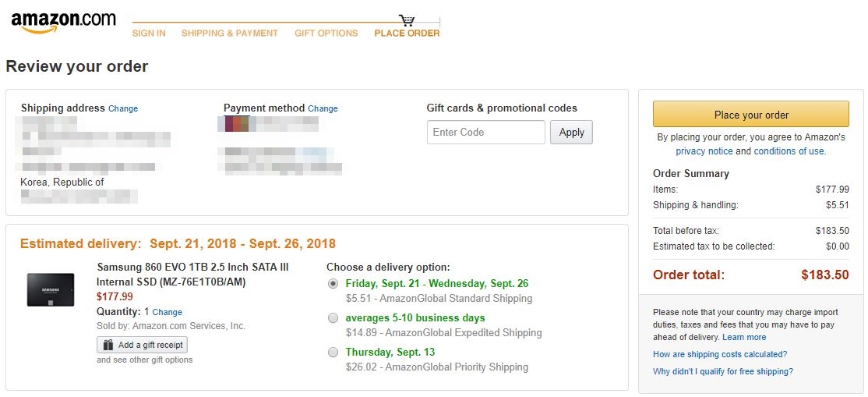The image size is (868, 397).
Task: Open the Shipping & Payment step
Action: click(230, 34)
